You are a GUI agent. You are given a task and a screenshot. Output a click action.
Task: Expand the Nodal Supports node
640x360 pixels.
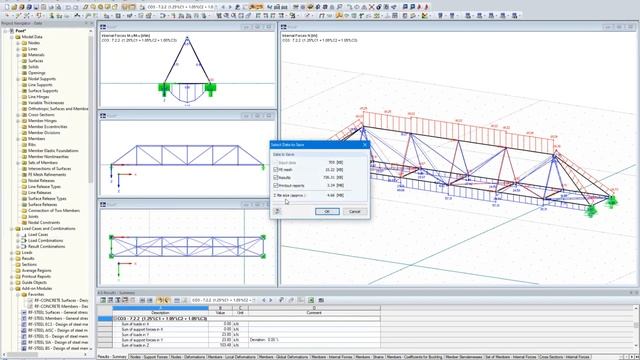pyautogui.click(x=18, y=79)
